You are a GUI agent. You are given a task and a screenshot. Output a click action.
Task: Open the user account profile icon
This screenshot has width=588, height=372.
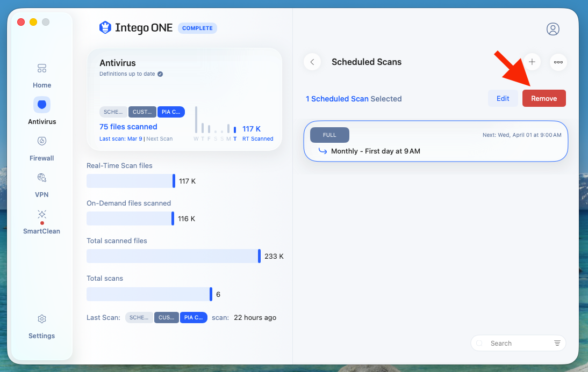[x=553, y=29]
